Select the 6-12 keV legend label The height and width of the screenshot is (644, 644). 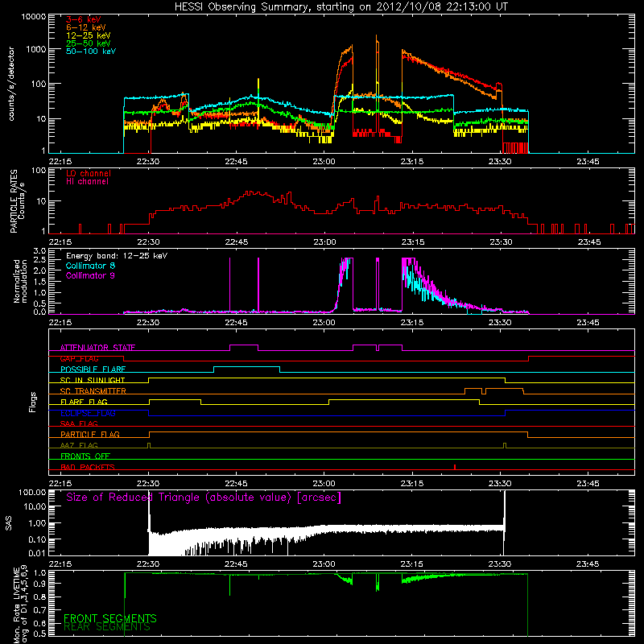pyautogui.click(x=86, y=27)
